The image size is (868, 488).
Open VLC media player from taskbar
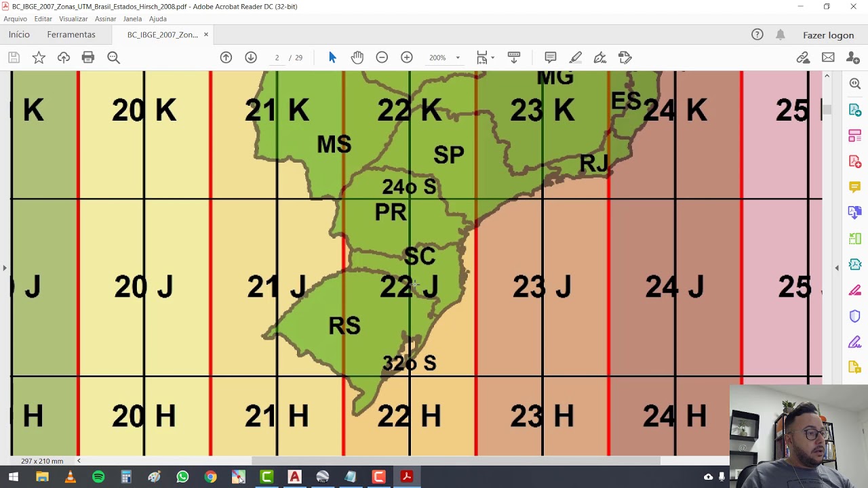tap(70, 477)
